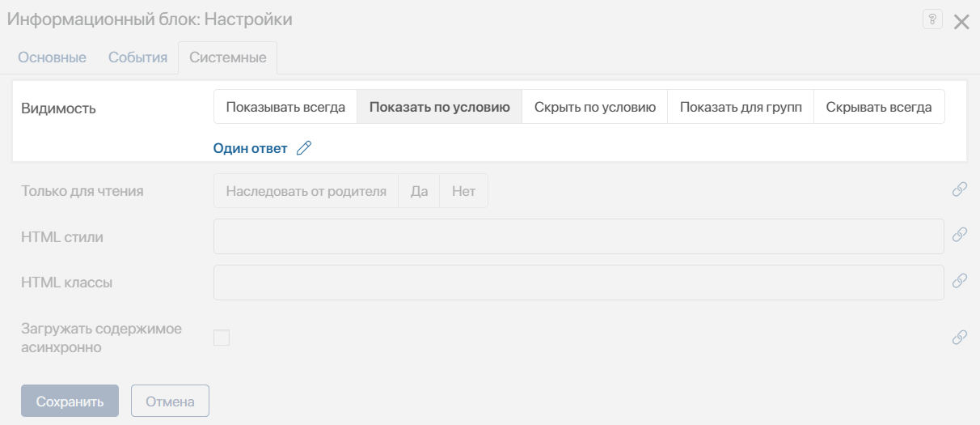Choose Показать для групп visibility option
The height and width of the screenshot is (425, 980).
pos(741,107)
